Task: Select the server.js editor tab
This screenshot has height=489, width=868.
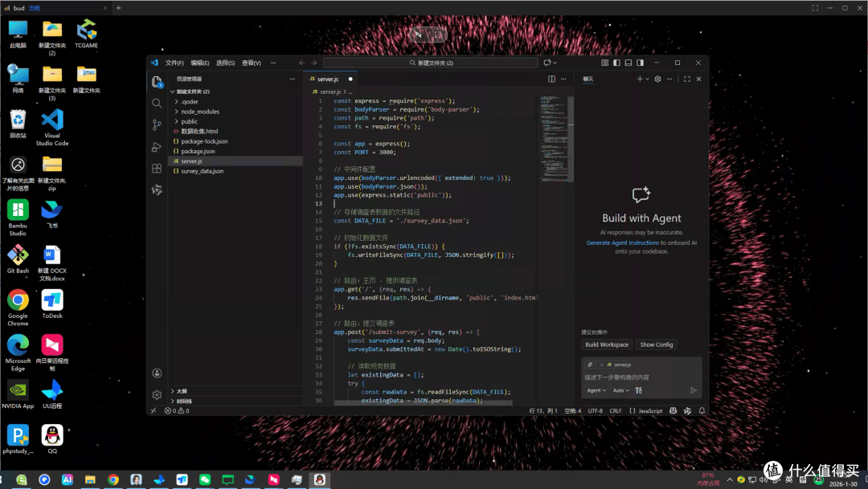Action: 328,79
